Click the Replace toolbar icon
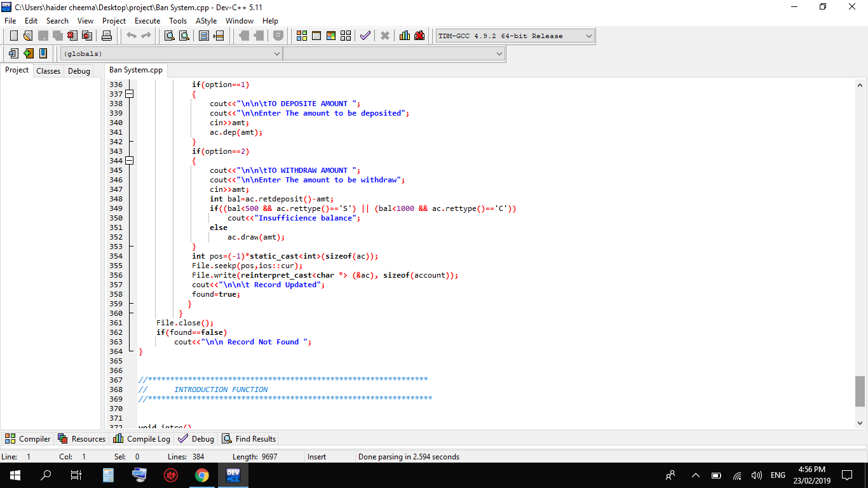The height and width of the screenshot is (488, 868). click(184, 36)
